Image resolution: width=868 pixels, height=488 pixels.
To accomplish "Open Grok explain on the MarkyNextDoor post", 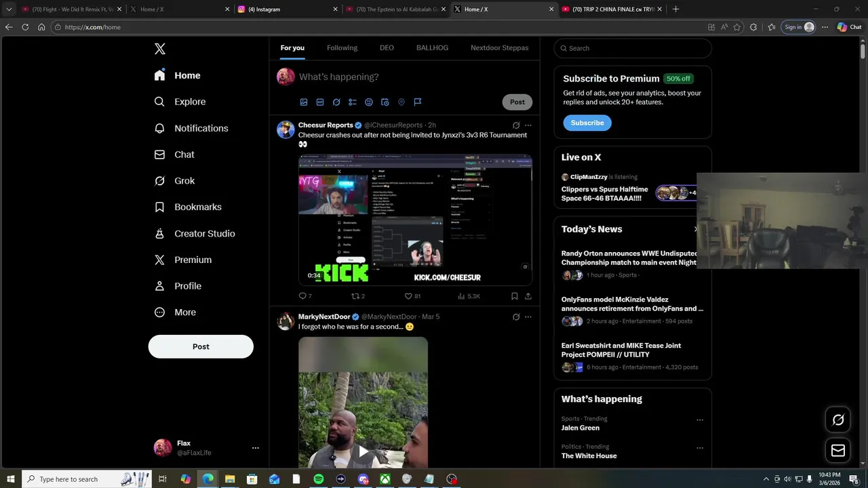I will click(516, 317).
